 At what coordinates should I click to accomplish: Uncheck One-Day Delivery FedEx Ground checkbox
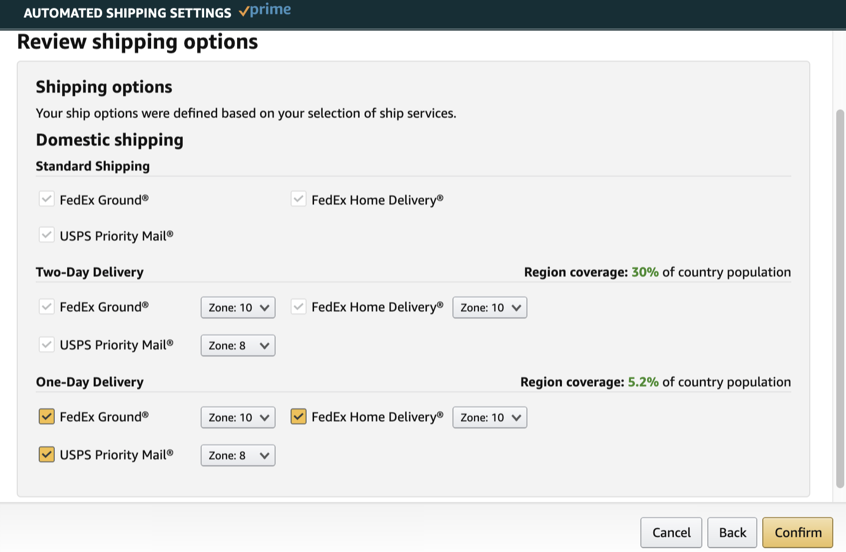[x=47, y=416]
